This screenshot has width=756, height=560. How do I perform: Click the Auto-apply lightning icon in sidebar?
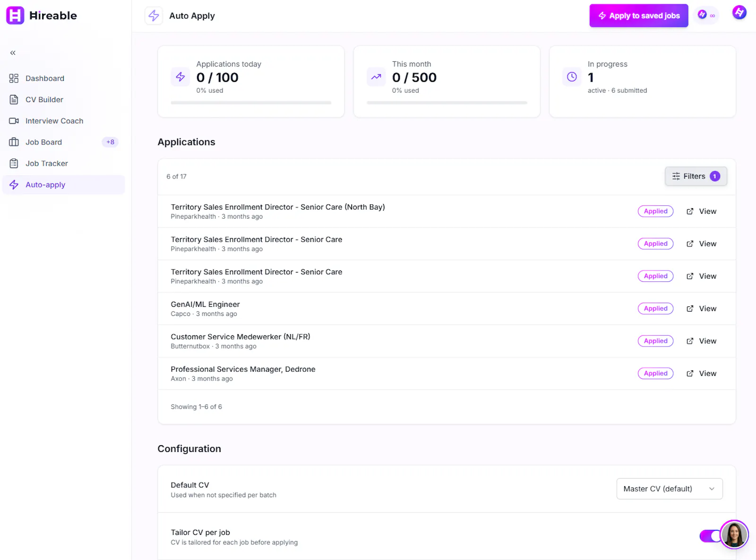14,185
